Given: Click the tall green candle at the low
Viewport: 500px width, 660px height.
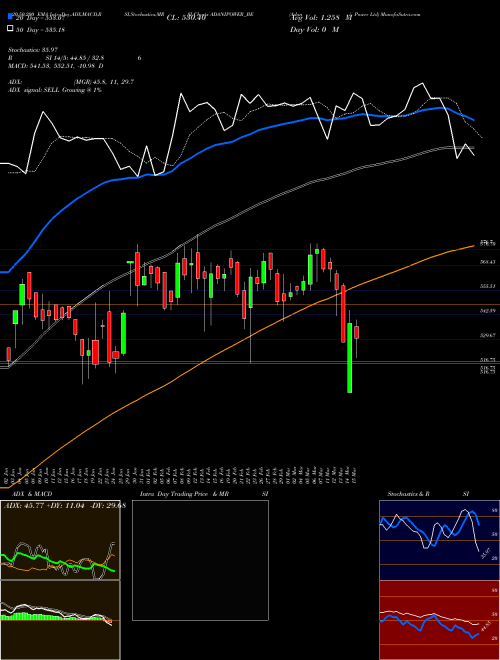Looking at the screenshot, I should 349,358.
